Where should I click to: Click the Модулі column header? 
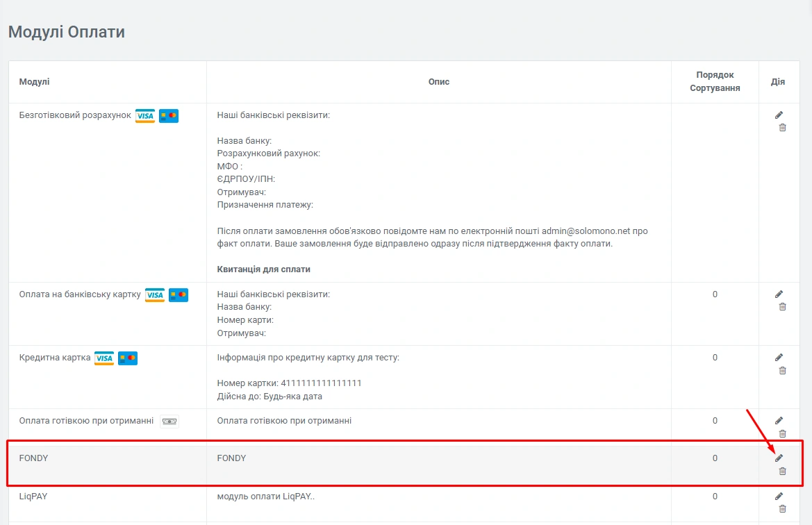[34, 82]
